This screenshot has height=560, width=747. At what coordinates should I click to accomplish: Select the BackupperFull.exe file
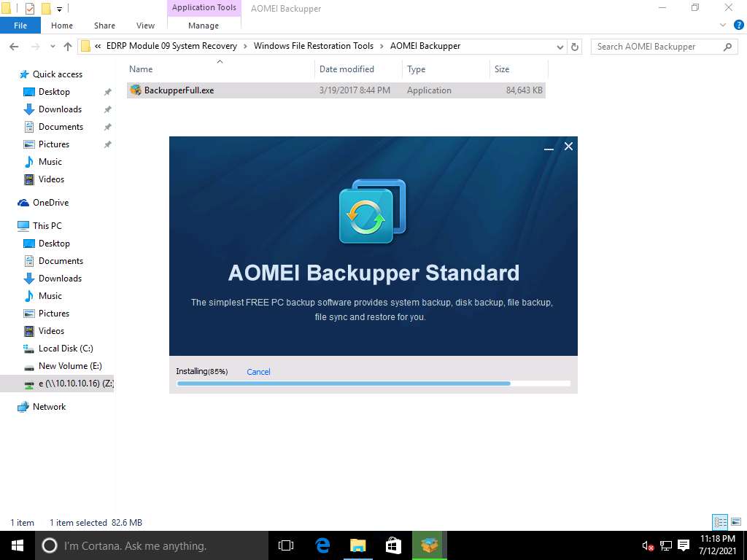(336, 90)
